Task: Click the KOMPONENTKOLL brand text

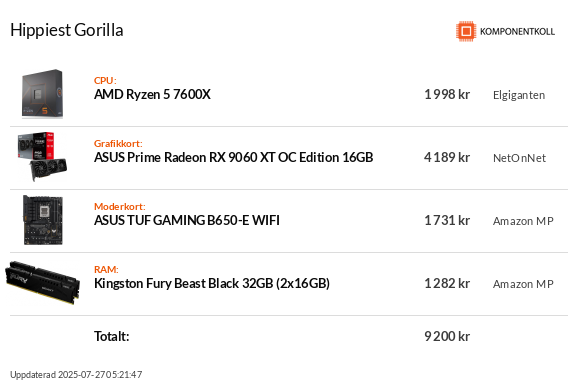Action: coord(517,32)
